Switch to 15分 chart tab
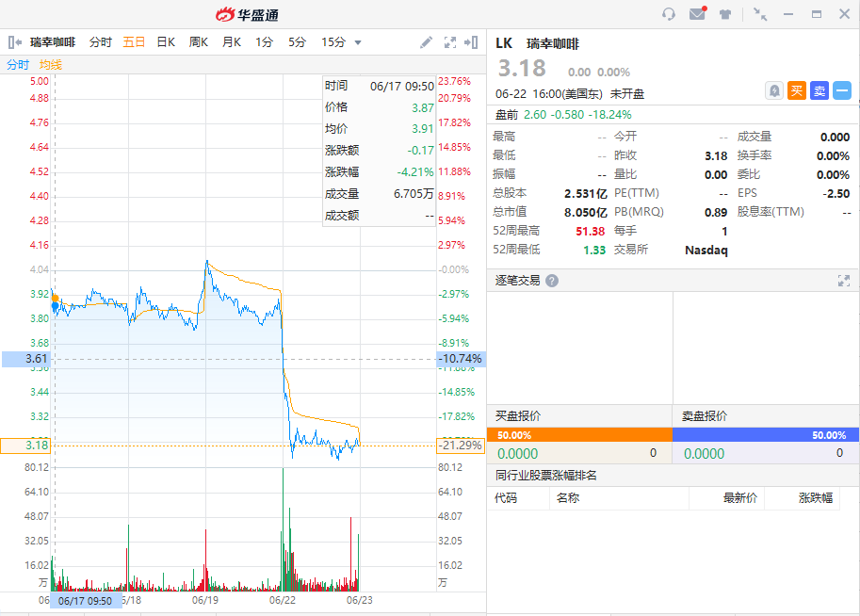The width and height of the screenshot is (860, 616). [x=333, y=42]
